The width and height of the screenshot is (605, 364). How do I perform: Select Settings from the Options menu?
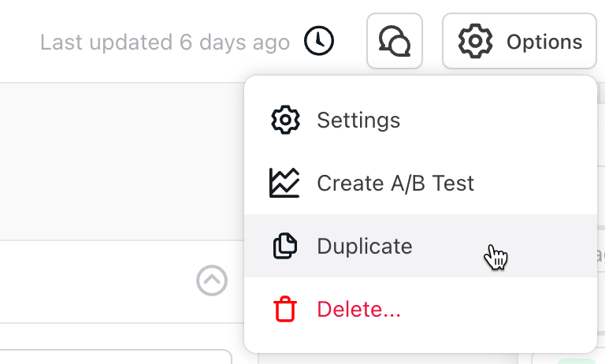coord(358,121)
